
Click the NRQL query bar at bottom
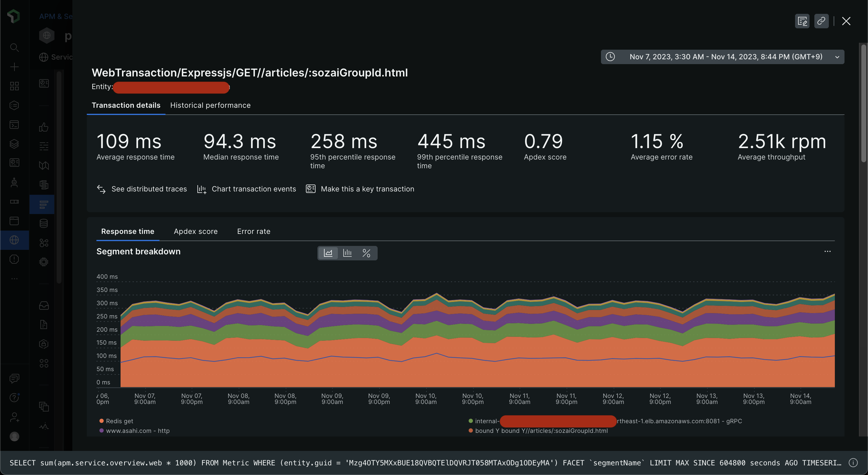(x=425, y=463)
